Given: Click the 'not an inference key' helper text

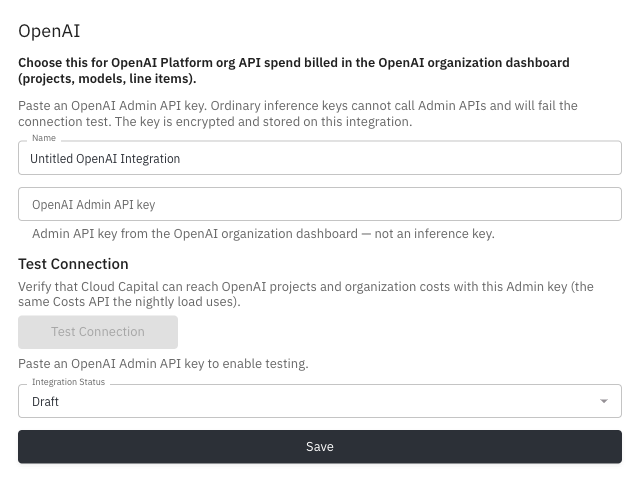Looking at the screenshot, I should [263, 233].
